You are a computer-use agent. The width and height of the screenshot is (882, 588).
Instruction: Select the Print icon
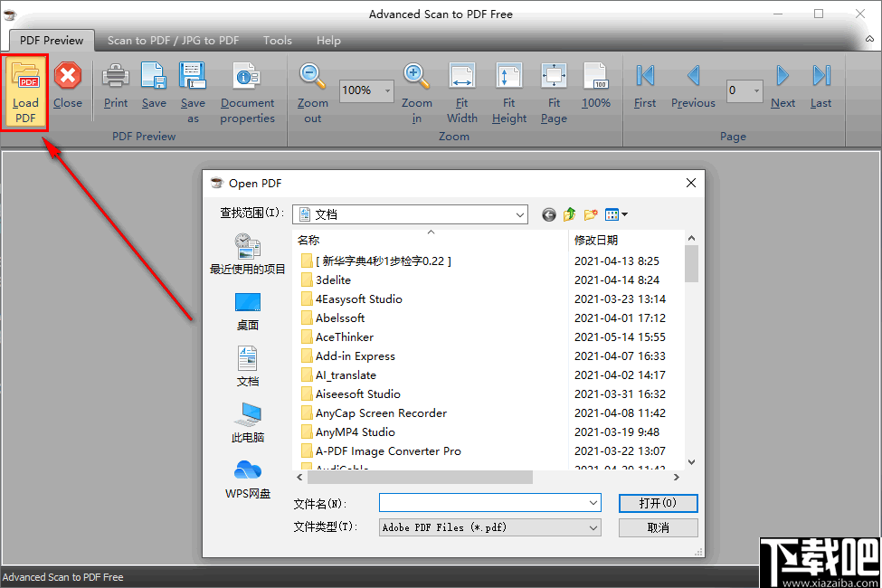click(x=115, y=86)
